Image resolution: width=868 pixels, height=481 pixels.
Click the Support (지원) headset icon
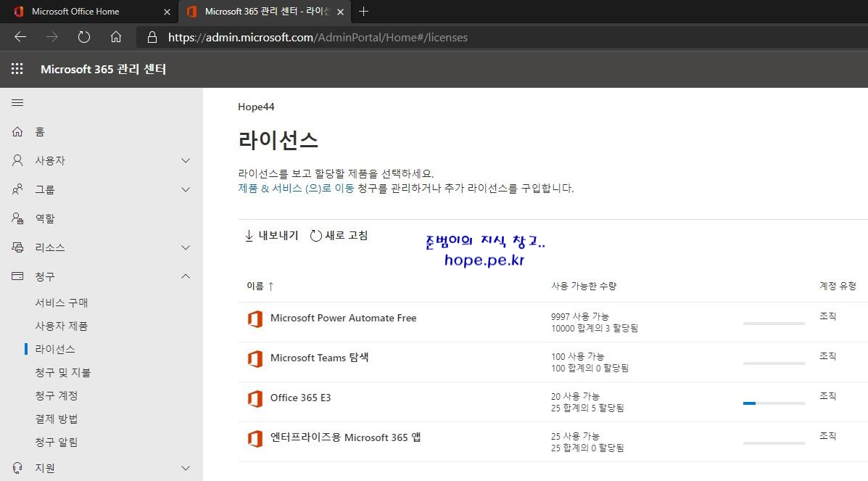coord(17,468)
